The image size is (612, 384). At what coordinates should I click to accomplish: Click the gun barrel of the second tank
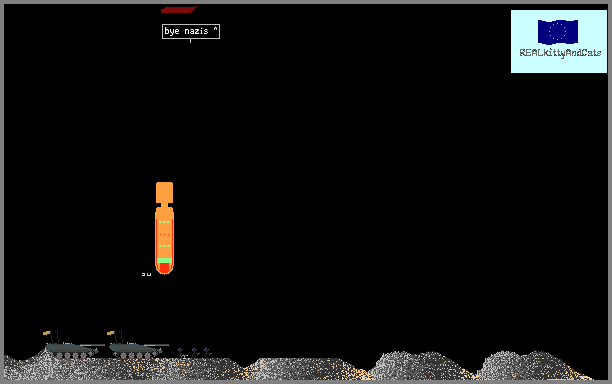coord(156,345)
